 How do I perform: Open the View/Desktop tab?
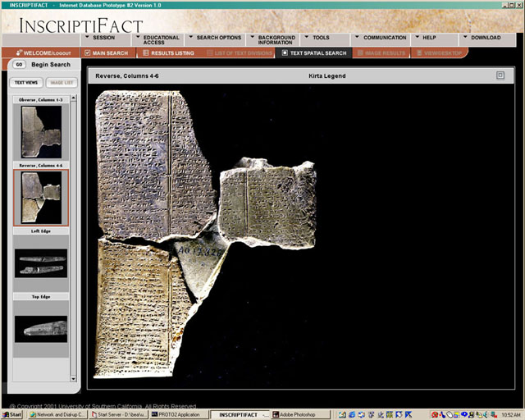pyautogui.click(x=440, y=53)
